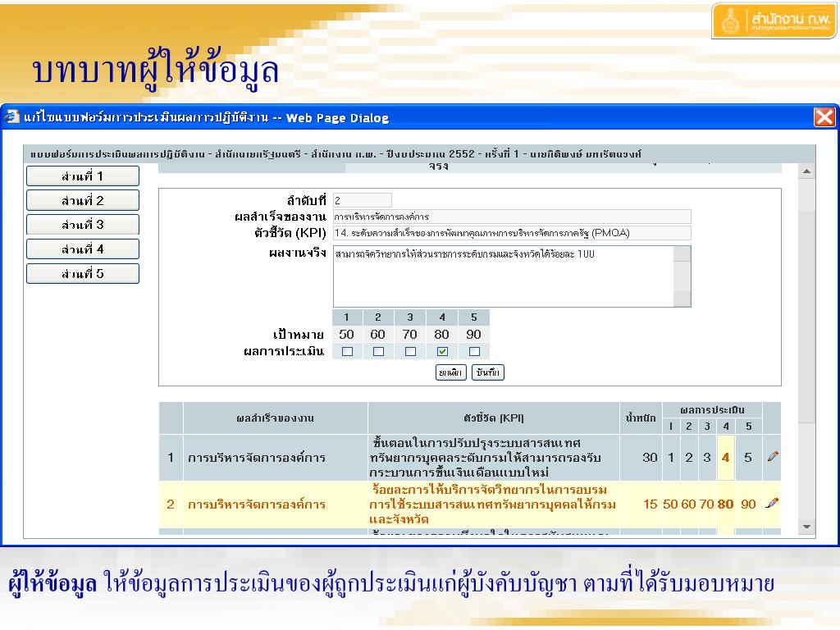Click the edit pencil icon for row 1
840x630 pixels.
pos(773,456)
